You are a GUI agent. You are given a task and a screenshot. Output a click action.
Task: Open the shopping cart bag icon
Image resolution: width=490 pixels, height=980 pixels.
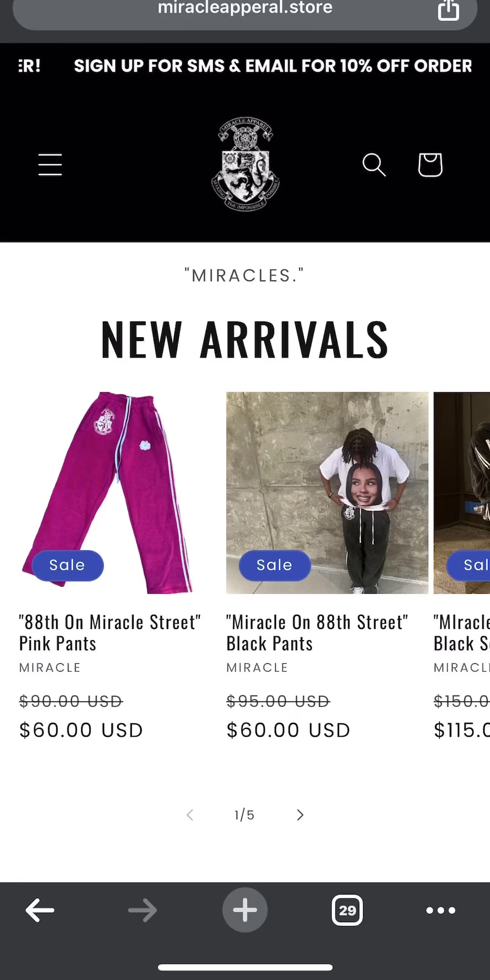(430, 164)
